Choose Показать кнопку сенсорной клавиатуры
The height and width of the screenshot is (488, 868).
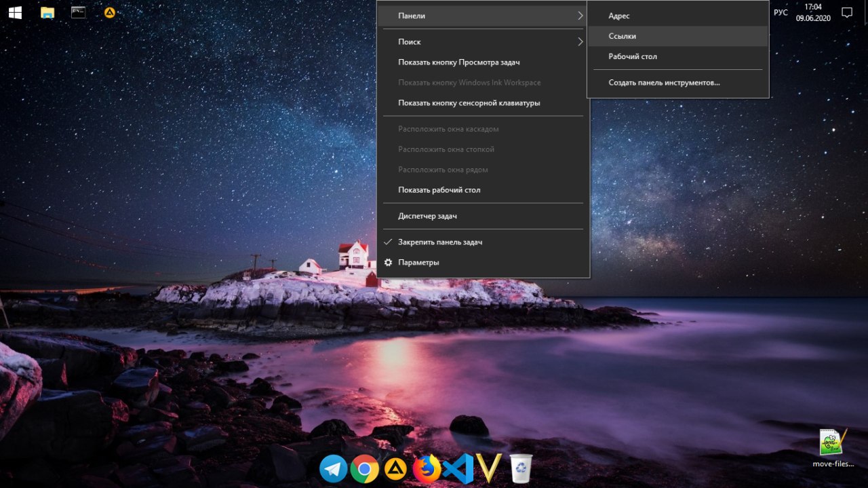483,103
